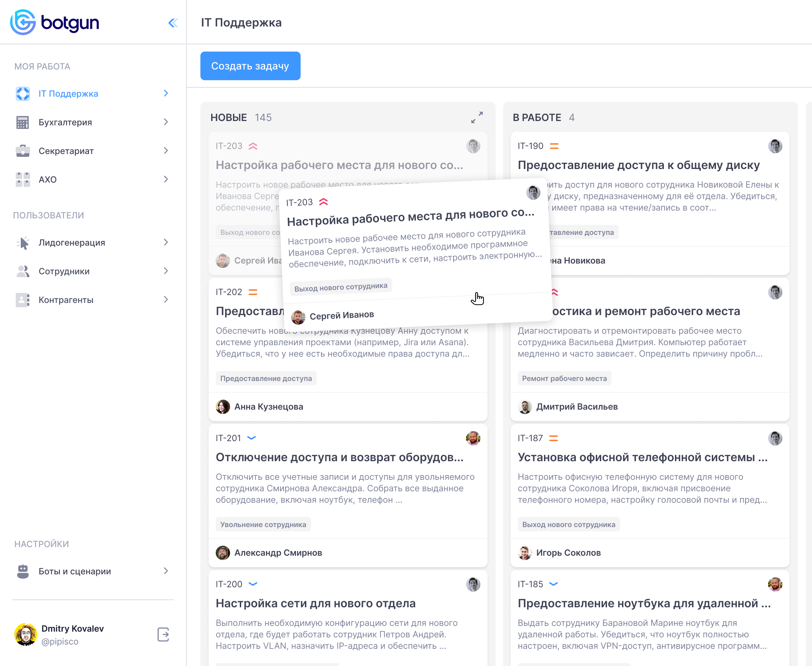Expand the НОВЫЕ column with arrows icon
Image resolution: width=812 pixels, height=666 pixels.
pos(477,117)
